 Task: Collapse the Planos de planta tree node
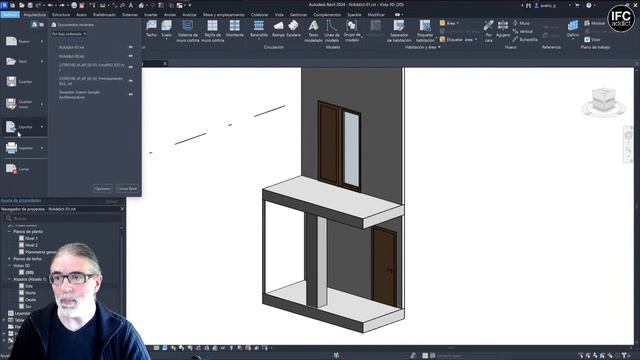click(x=9, y=231)
